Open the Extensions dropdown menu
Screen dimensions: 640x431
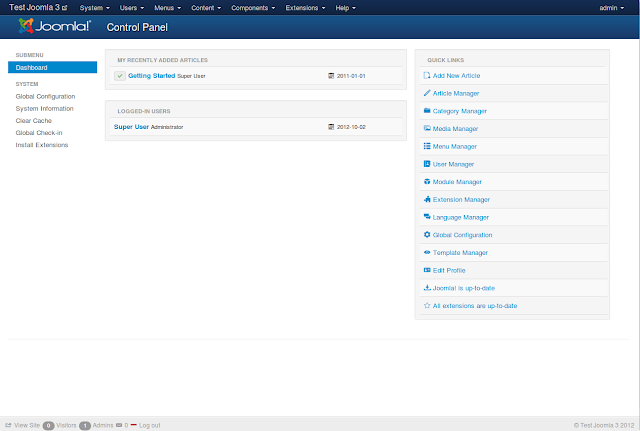305,8
